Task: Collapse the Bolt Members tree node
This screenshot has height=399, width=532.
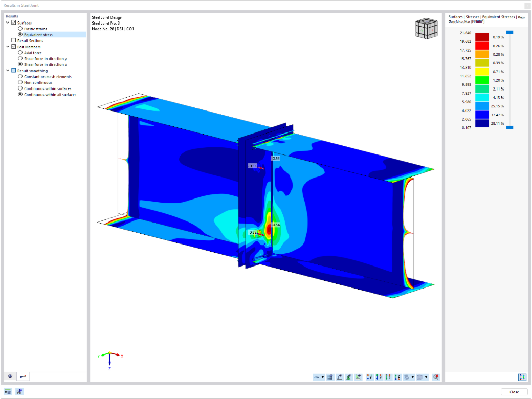Action: [8, 47]
